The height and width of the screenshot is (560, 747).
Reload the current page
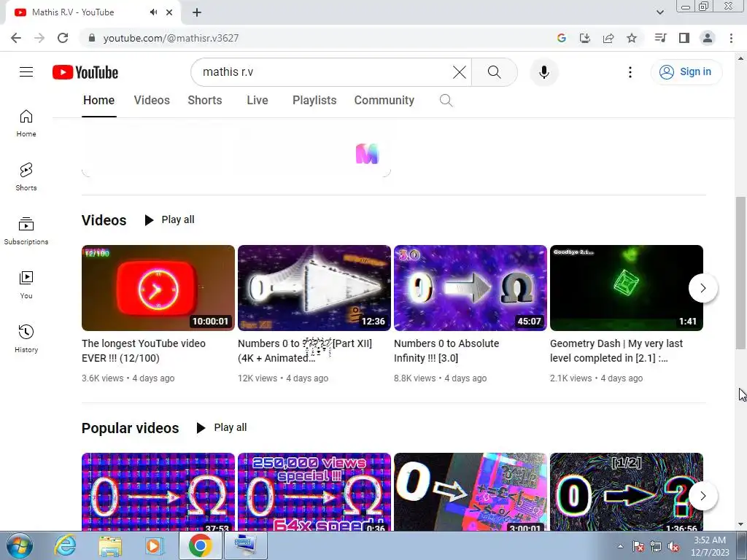(x=63, y=38)
